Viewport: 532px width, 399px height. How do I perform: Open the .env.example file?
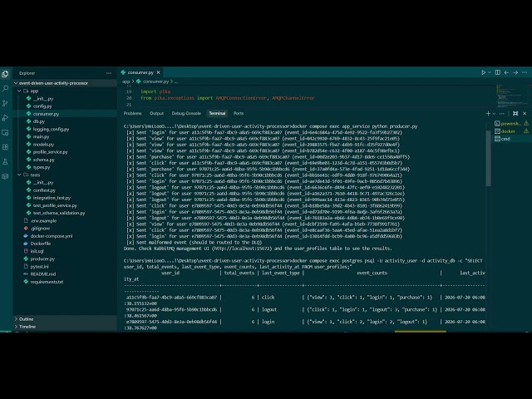43,220
